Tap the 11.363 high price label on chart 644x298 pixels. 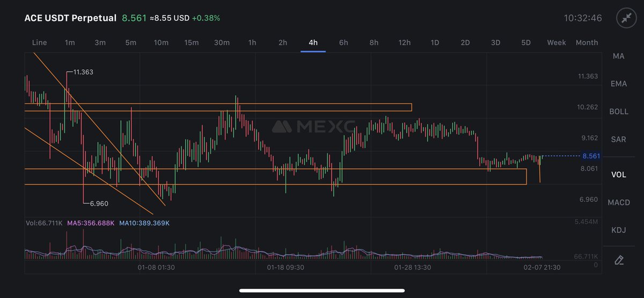[x=83, y=72]
